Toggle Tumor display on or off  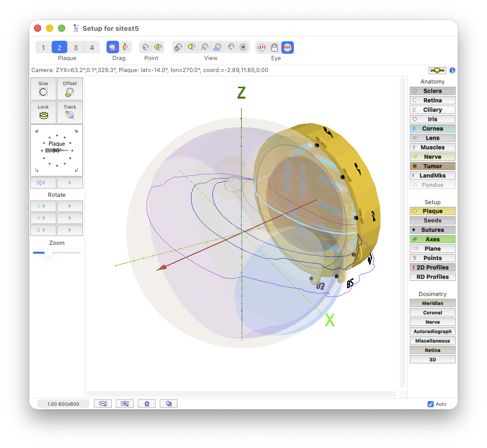point(432,166)
